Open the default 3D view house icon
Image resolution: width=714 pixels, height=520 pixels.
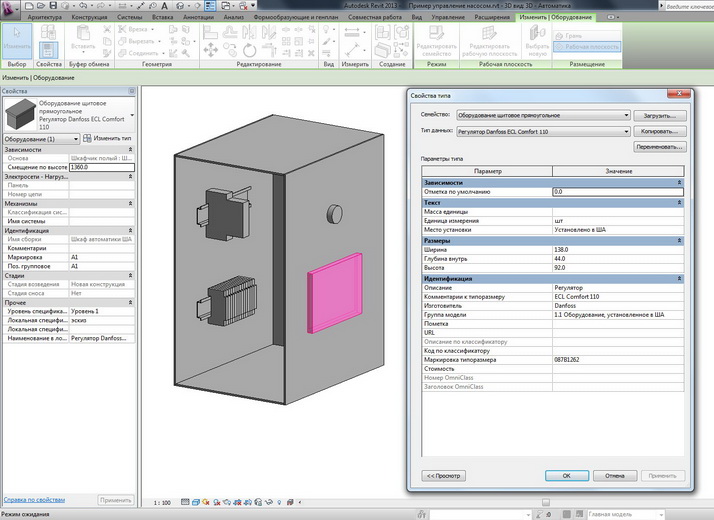[x=180, y=6]
